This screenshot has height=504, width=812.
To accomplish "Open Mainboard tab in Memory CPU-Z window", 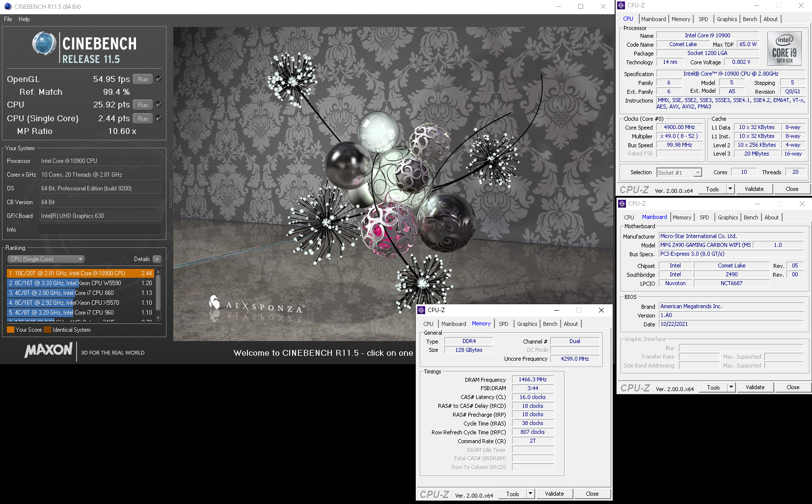I will coord(454,324).
